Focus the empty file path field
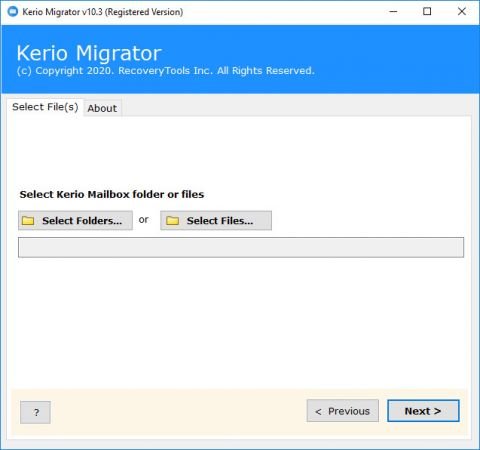 click(241, 247)
